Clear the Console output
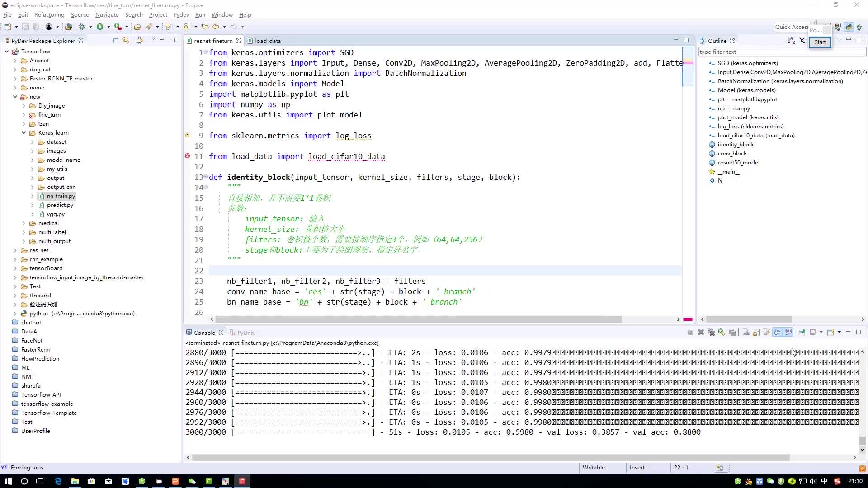This screenshot has width=868, height=488. (746, 333)
